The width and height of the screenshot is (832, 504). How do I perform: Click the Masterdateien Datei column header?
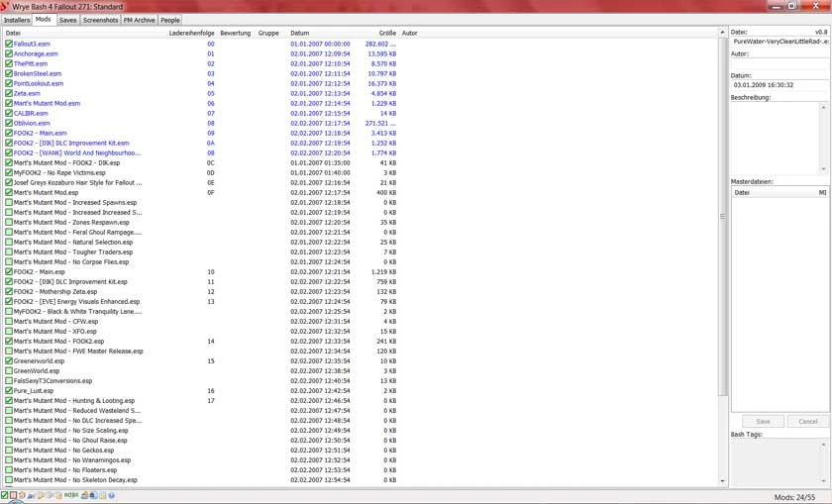pyautogui.click(x=774, y=192)
